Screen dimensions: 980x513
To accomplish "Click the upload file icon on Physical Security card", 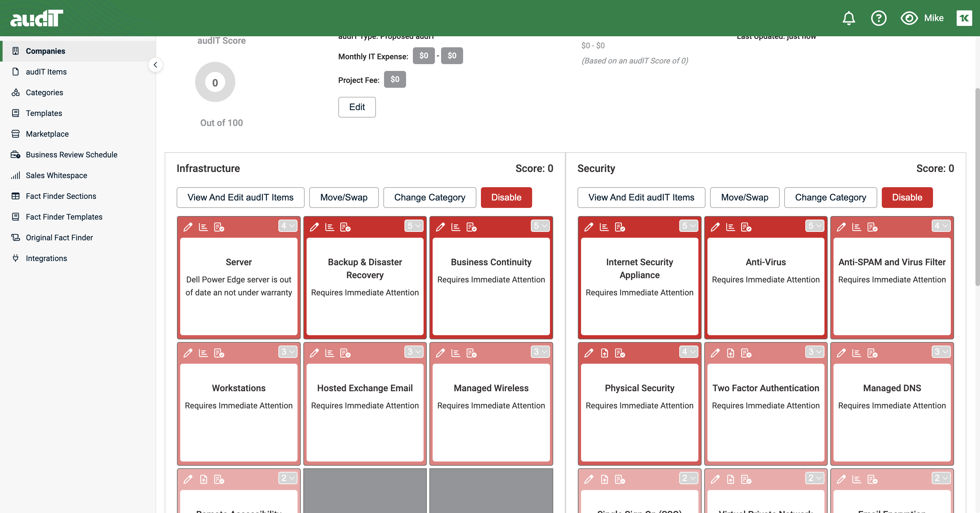I will [604, 353].
